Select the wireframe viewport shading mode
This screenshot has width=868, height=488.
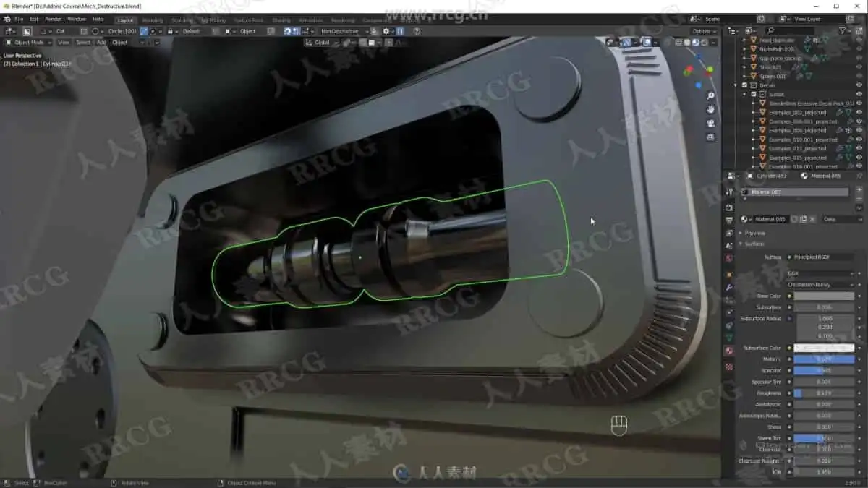(678, 43)
